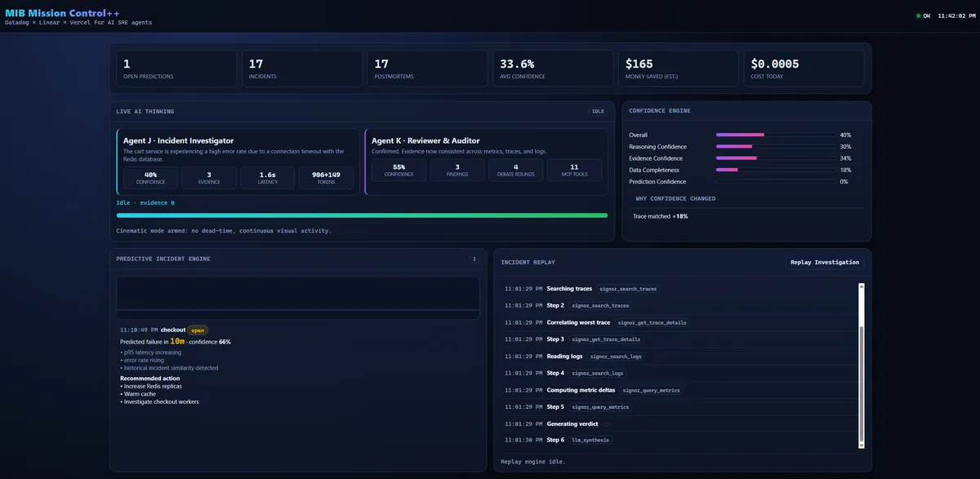Select the Correlating worst trace step label
Viewport: 980px width, 479px height.
coord(578,322)
